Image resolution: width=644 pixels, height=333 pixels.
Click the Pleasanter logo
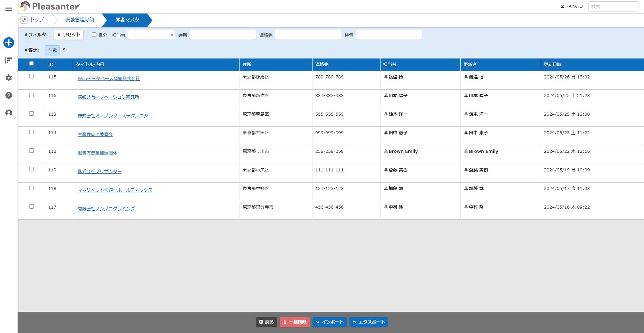point(50,6)
